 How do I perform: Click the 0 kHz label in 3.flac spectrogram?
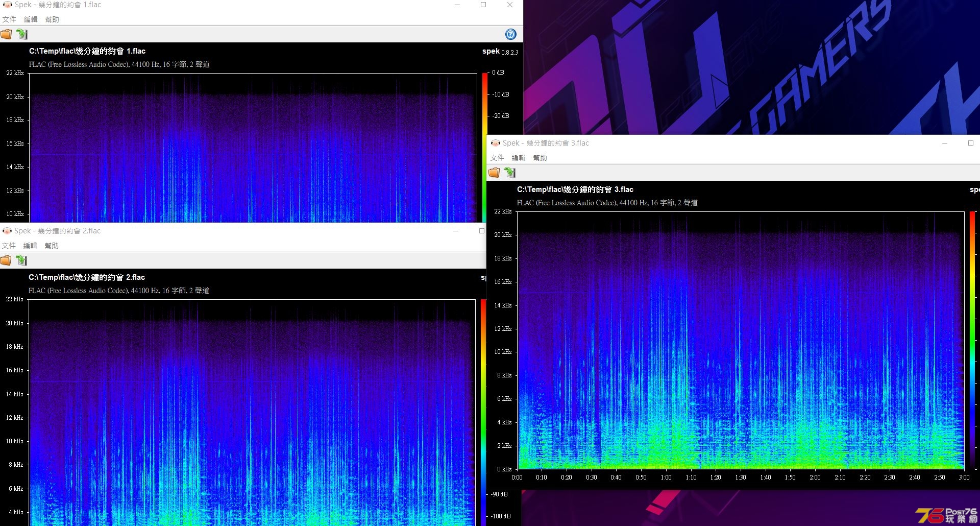pos(504,469)
